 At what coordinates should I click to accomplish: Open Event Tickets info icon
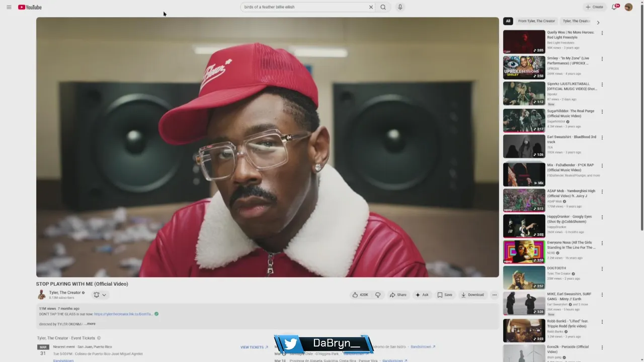[x=99, y=338]
